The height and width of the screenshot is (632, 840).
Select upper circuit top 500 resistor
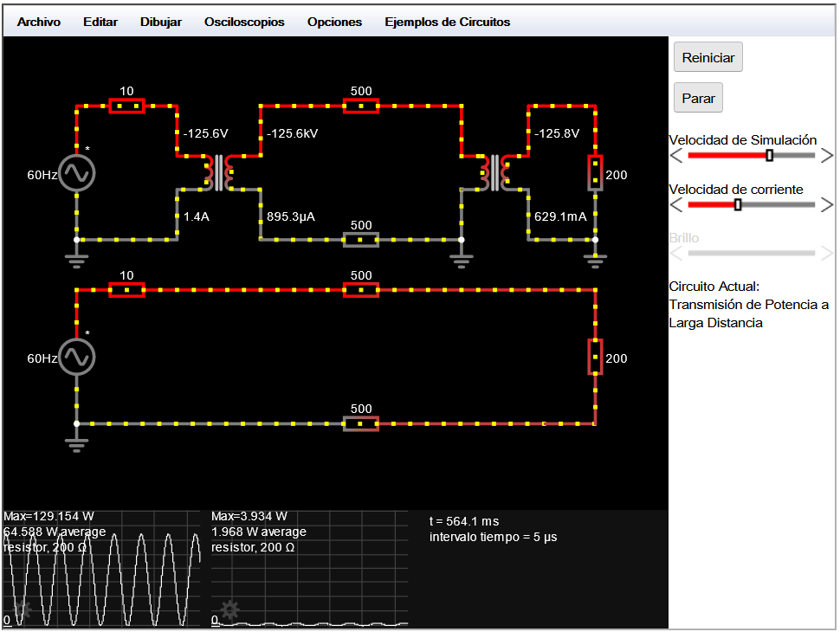point(361,106)
